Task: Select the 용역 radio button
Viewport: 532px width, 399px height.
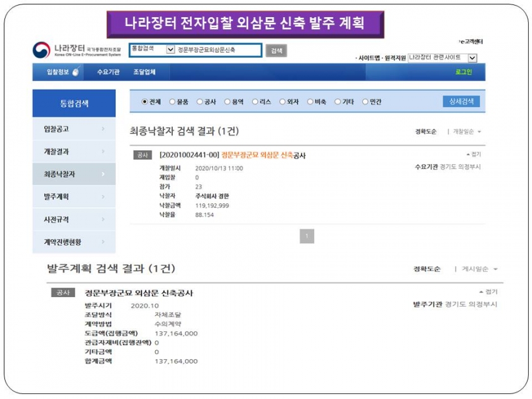Action: pyautogui.click(x=227, y=101)
